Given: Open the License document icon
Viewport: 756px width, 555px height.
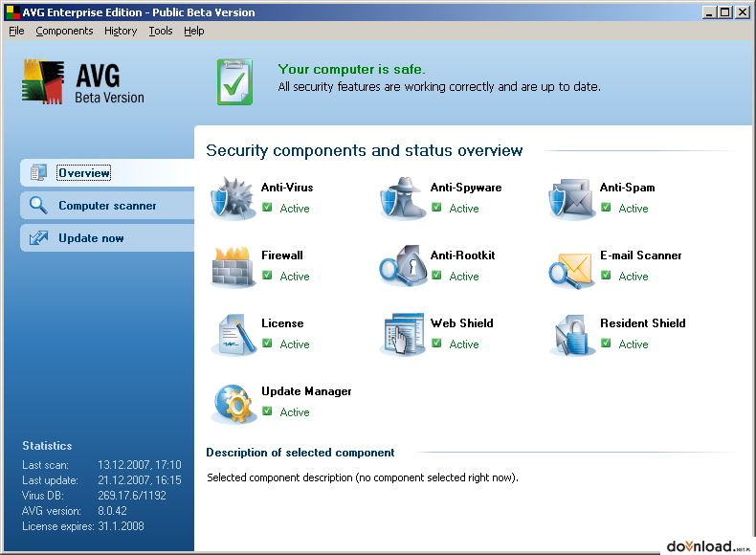Looking at the screenshot, I should pyautogui.click(x=234, y=335).
